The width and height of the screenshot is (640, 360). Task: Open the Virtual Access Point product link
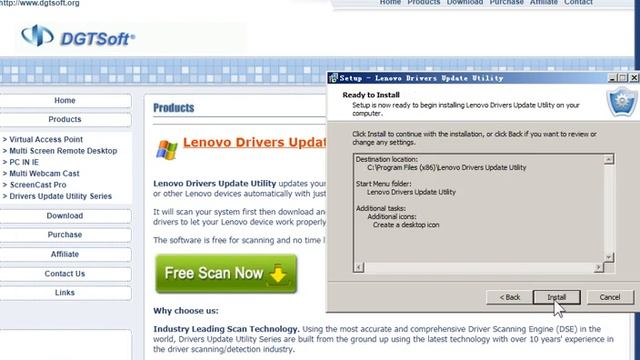pos(46,139)
